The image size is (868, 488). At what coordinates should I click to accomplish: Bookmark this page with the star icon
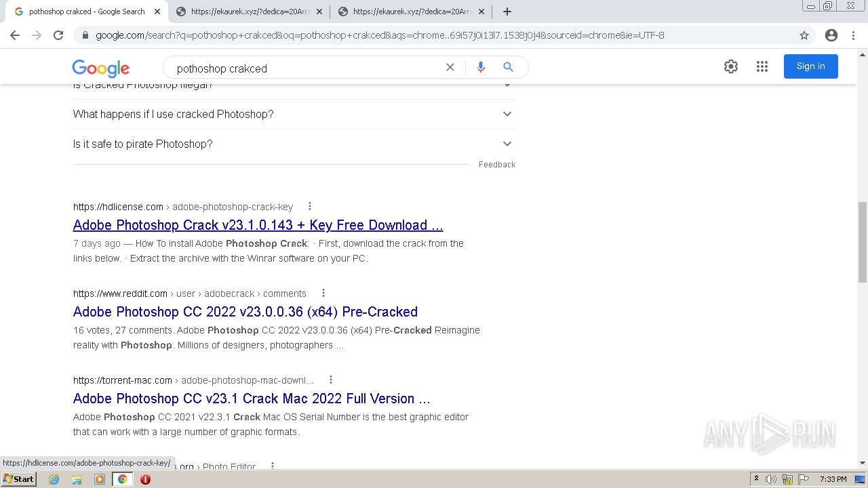[x=804, y=35]
